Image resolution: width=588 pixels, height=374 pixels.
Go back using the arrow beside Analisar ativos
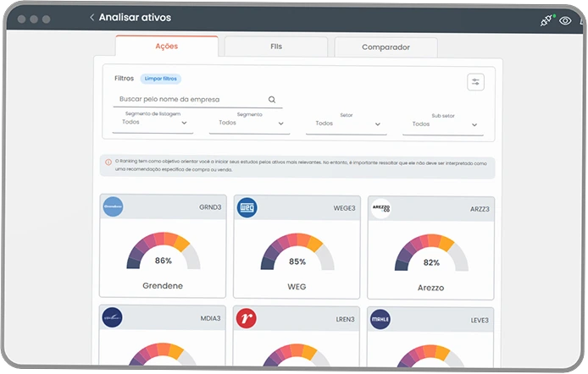(92, 17)
